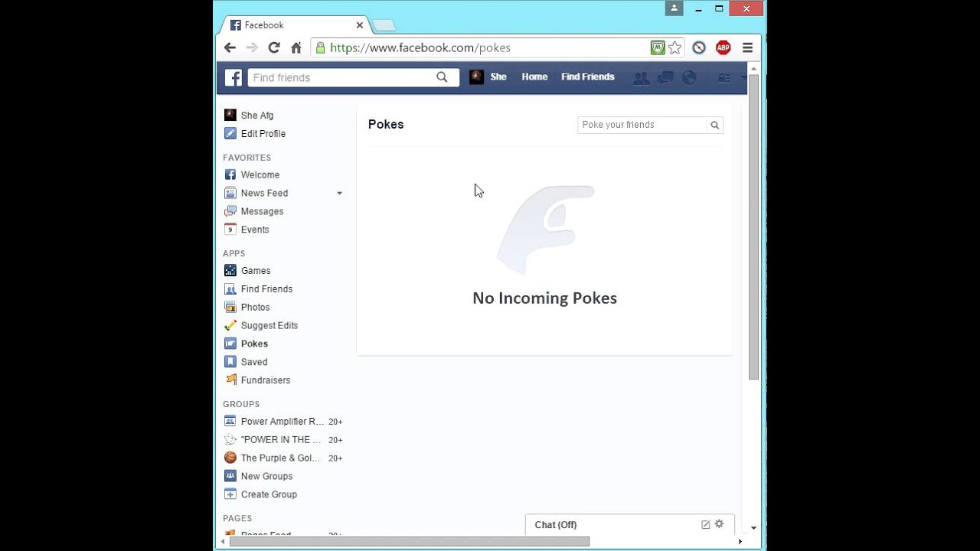This screenshot has height=551, width=980.
Task: Open New Groups in sidebar
Action: (266, 477)
